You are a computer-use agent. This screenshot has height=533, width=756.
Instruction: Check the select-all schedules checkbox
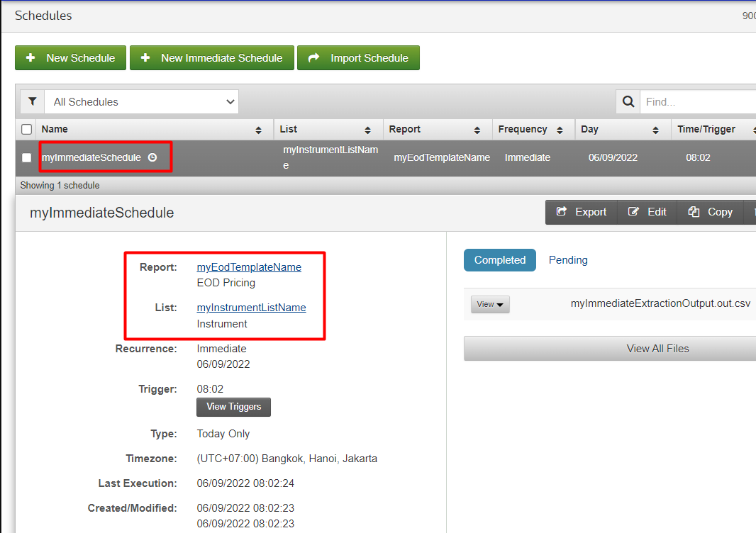[x=27, y=130]
